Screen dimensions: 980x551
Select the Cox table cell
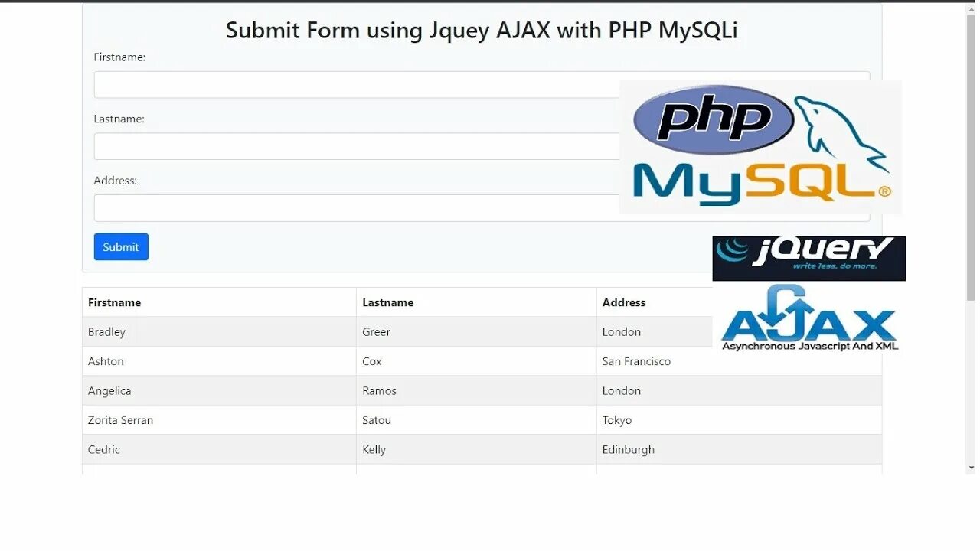(x=476, y=361)
